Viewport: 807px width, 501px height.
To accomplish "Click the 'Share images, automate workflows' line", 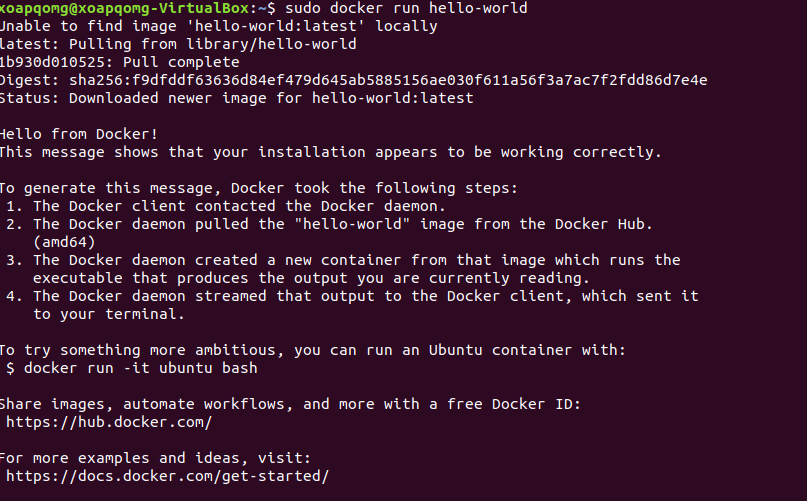I will pyautogui.click(x=290, y=404).
